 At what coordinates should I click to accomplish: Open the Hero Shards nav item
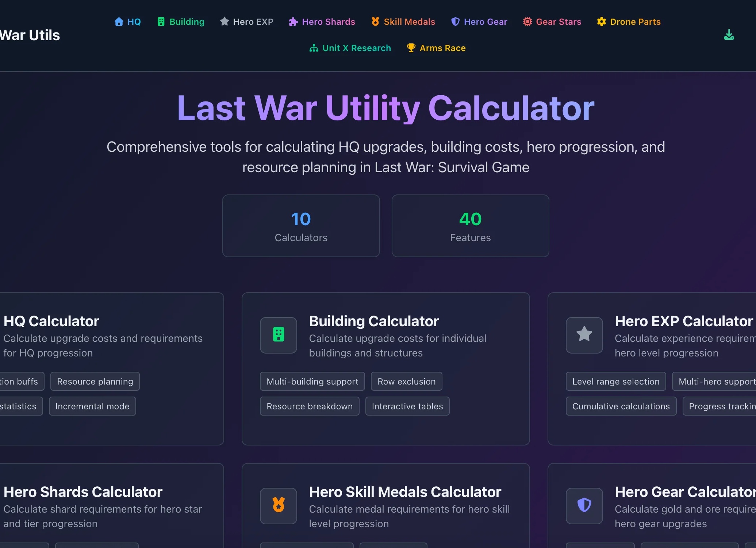[x=322, y=22]
